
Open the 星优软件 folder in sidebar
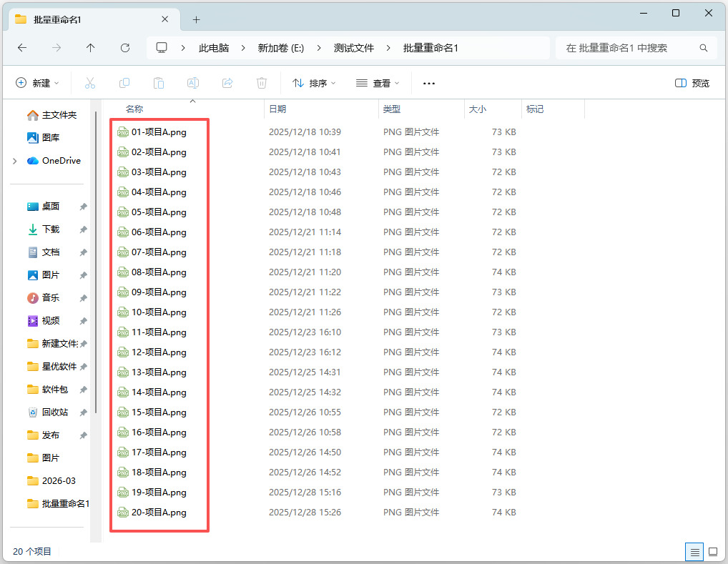tap(52, 367)
